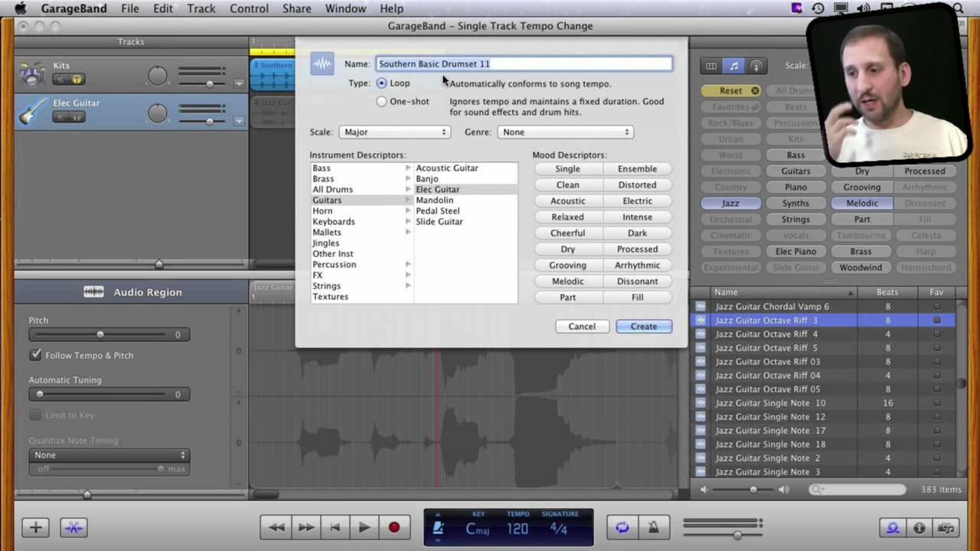Choose Slide Guitar in the descriptor sublist
The height and width of the screenshot is (551, 980).
439,221
